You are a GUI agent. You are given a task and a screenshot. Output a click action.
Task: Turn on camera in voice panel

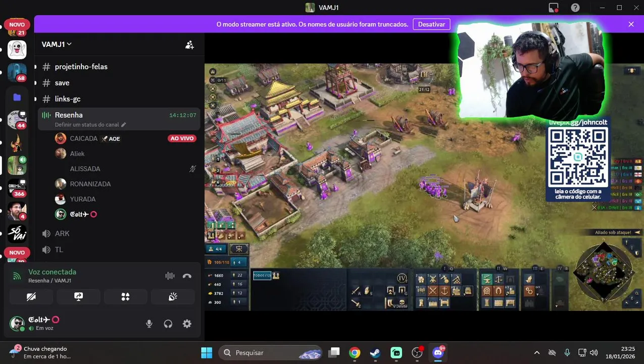click(31, 297)
